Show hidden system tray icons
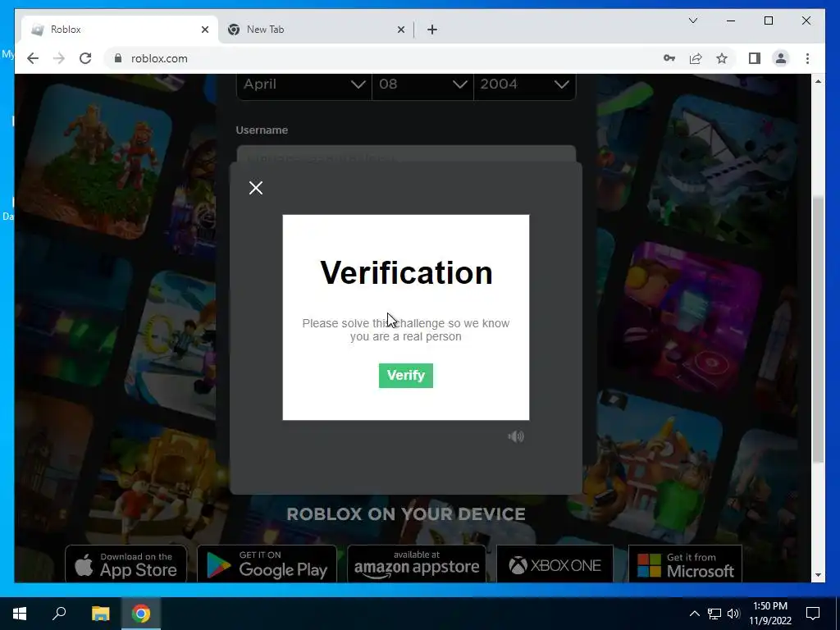The width and height of the screenshot is (840, 630). 694,614
